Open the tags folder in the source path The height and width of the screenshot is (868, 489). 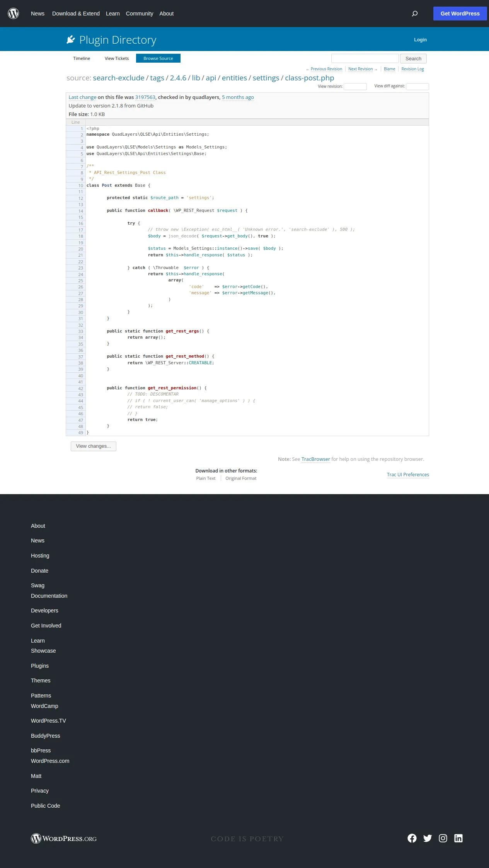pos(157,78)
